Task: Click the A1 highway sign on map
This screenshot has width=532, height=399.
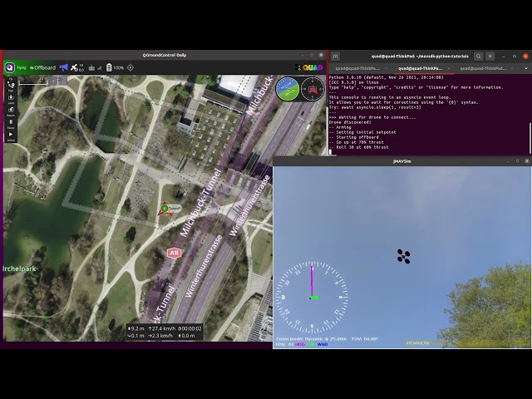Action: 174,253
